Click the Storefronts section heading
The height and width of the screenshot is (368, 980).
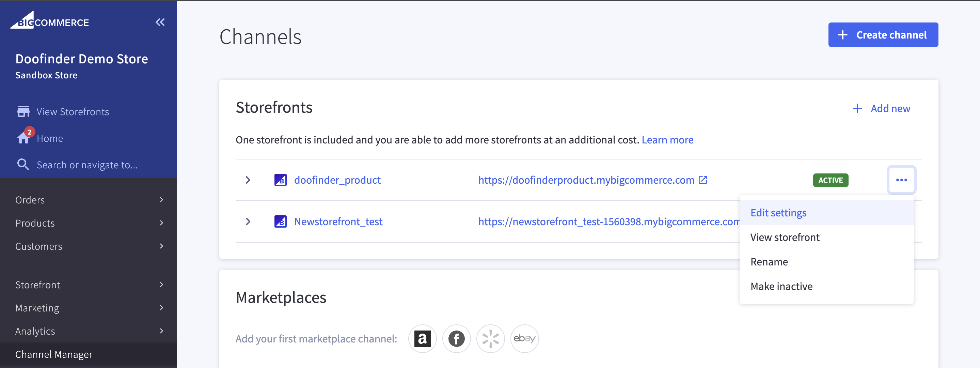pos(274,107)
